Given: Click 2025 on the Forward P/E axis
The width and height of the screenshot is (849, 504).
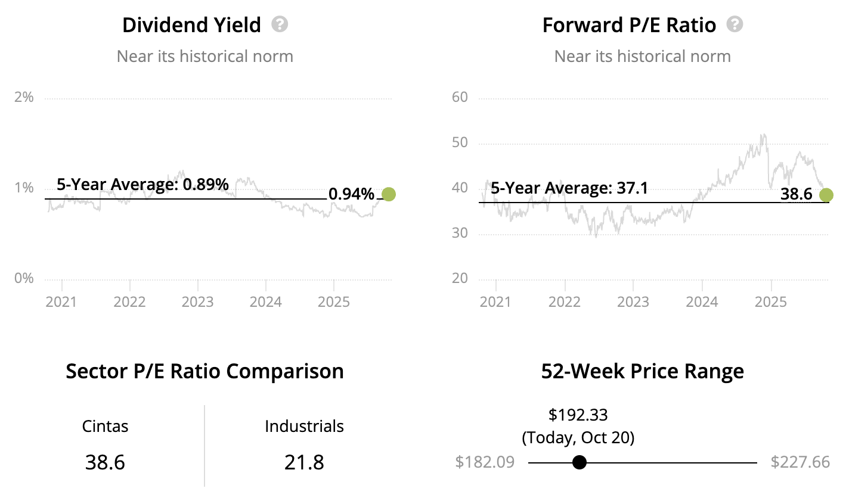Looking at the screenshot, I should tap(771, 301).
